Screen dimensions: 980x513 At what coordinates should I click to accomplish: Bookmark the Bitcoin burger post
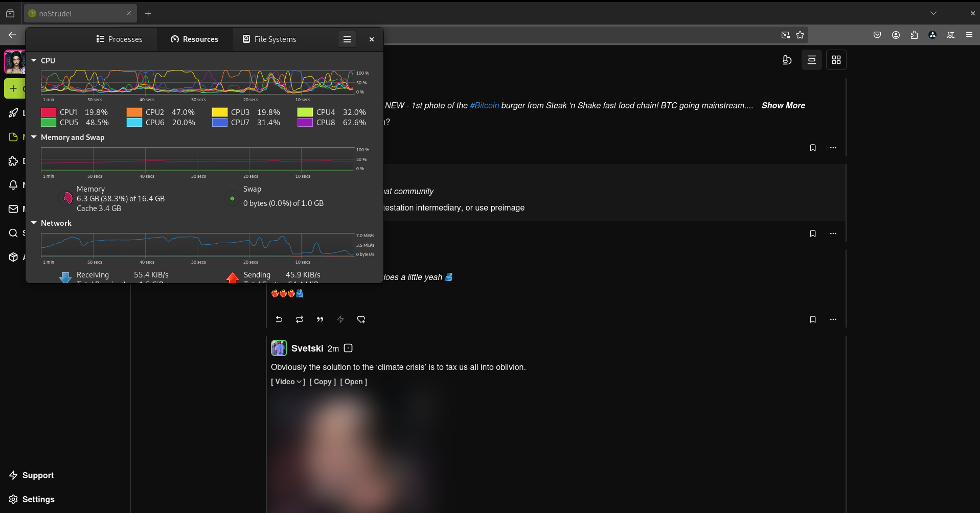click(x=813, y=148)
